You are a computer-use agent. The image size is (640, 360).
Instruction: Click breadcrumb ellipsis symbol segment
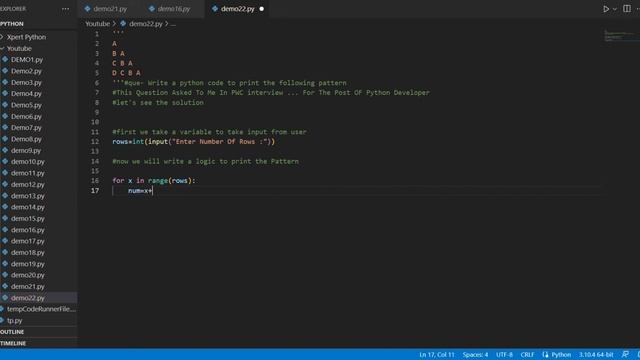[x=173, y=24]
